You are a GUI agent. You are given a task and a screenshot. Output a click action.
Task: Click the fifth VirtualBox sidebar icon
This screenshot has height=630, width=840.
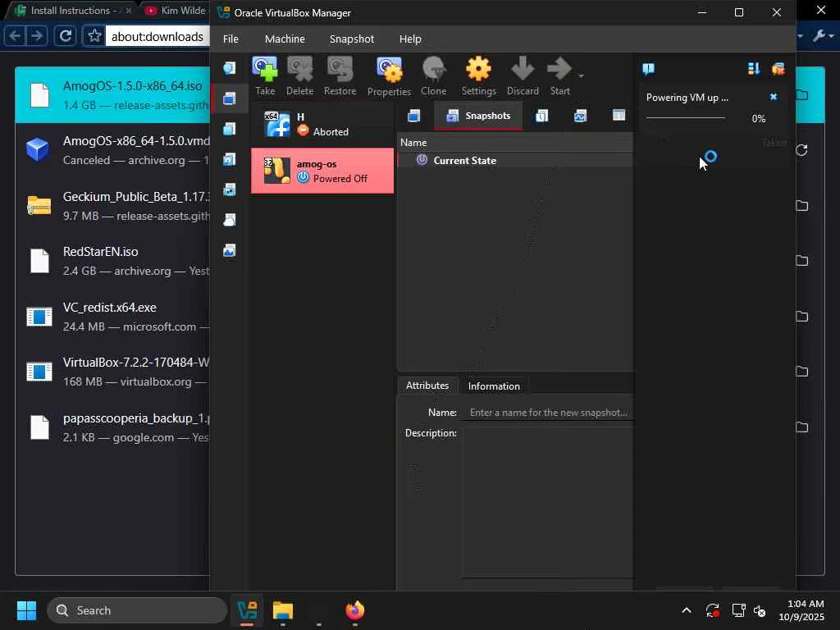pyautogui.click(x=230, y=189)
